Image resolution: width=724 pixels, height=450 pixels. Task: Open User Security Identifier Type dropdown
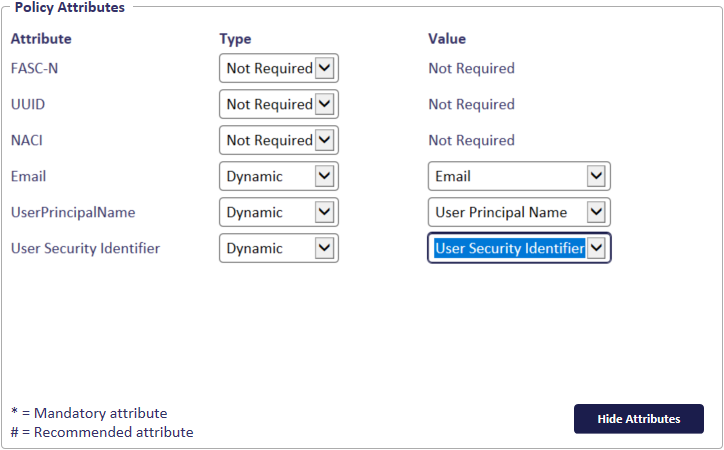(x=279, y=248)
